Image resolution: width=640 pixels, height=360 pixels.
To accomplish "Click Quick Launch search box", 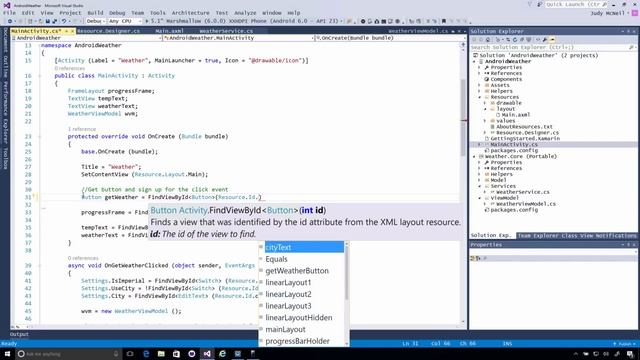I will pos(576,4).
